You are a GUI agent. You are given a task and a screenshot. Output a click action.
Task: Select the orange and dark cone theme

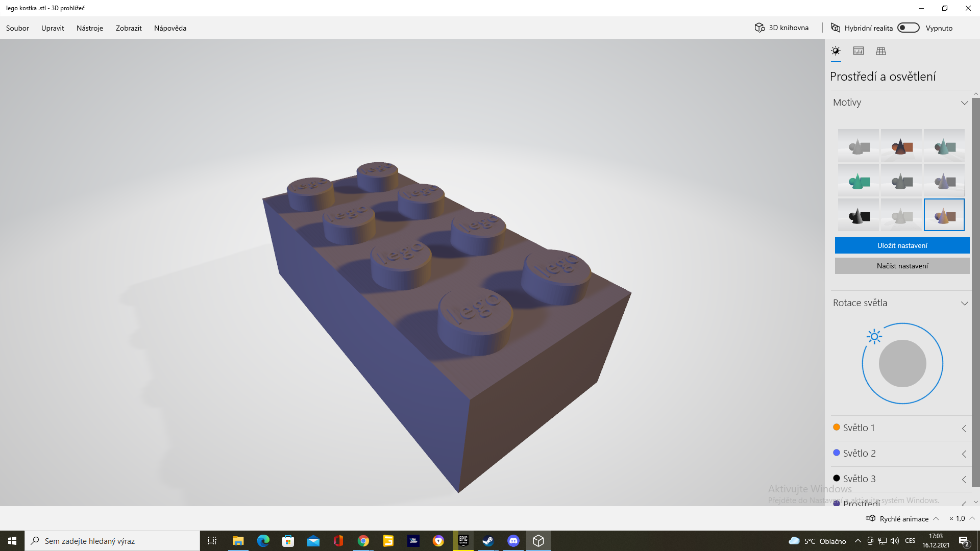[x=901, y=145]
